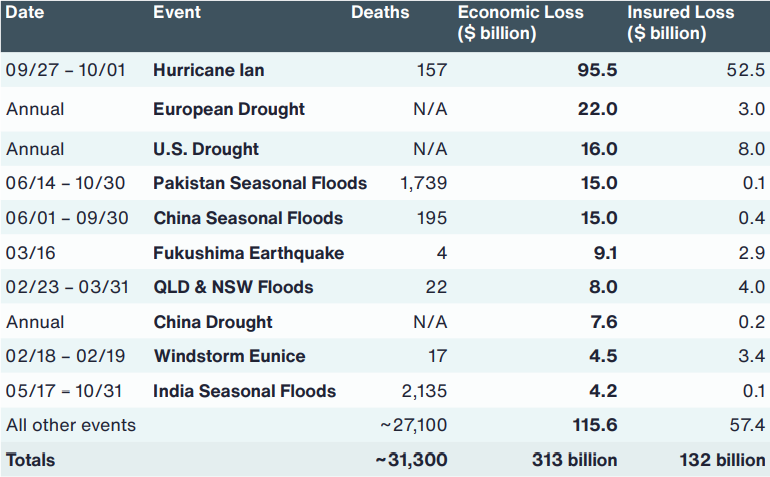Click the Windstorm Eunice event cell

229,356
